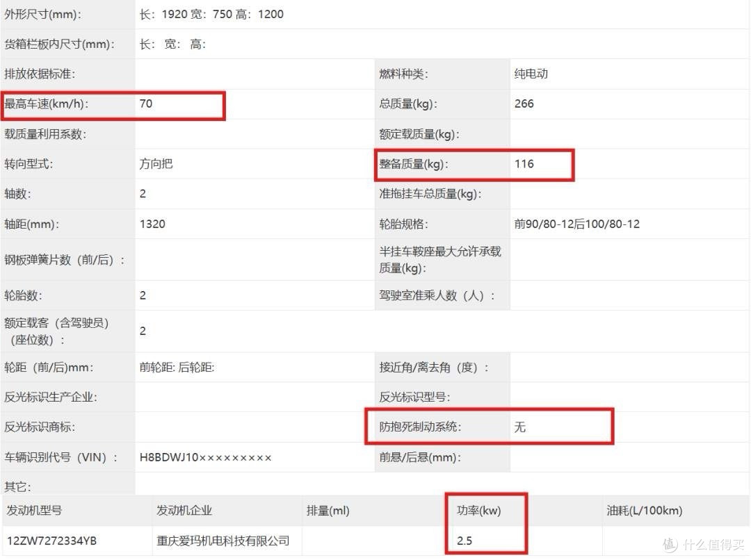Select the 纯电动 fuel type value
751x560 pixels.
(531, 74)
